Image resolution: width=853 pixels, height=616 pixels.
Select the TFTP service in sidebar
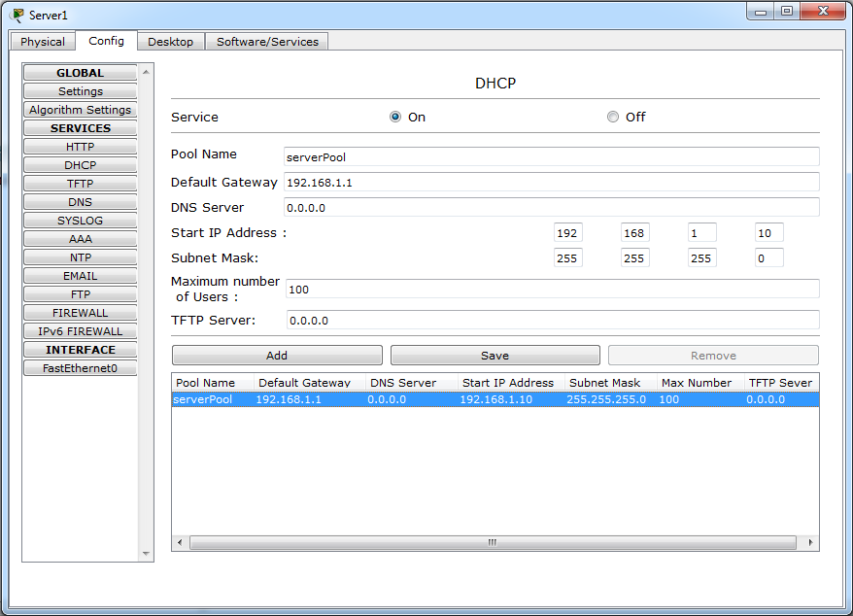(80, 183)
